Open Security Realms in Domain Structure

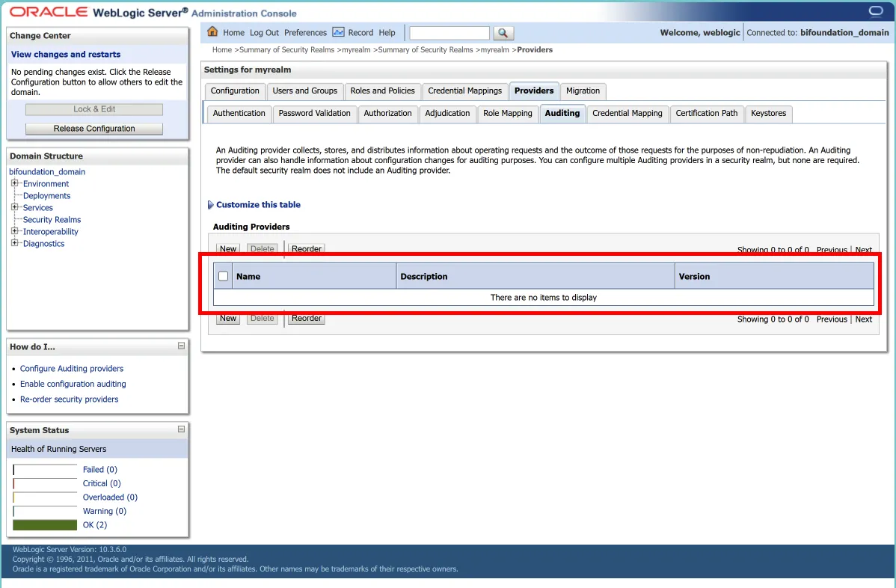tap(52, 219)
